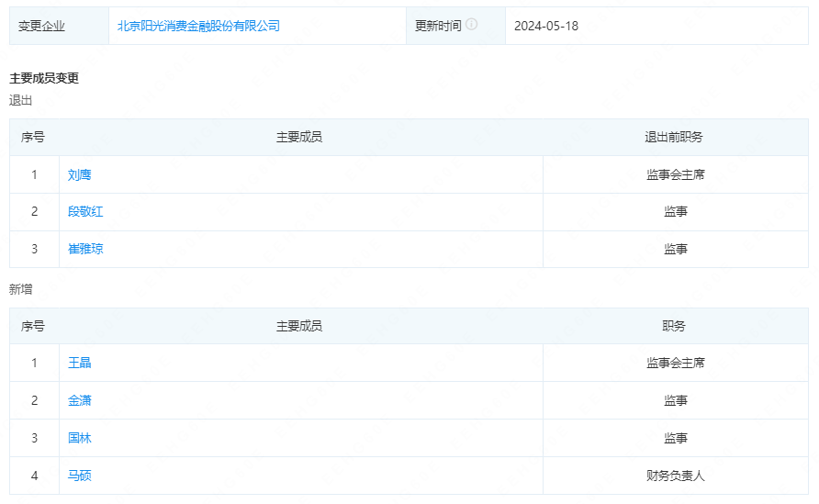819x504 pixels.
Task: Click the name 崔雅琼 in exited list
Action: (85, 249)
